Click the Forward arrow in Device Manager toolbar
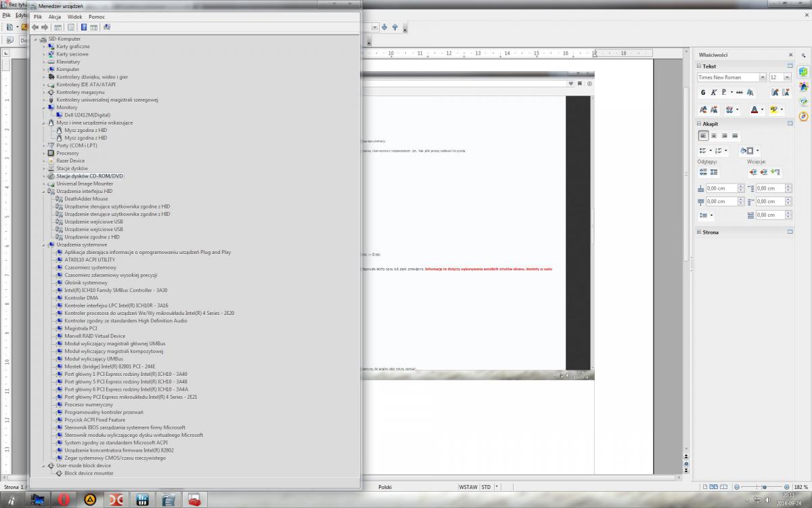Image resolution: width=812 pixels, height=508 pixels. [x=45, y=27]
